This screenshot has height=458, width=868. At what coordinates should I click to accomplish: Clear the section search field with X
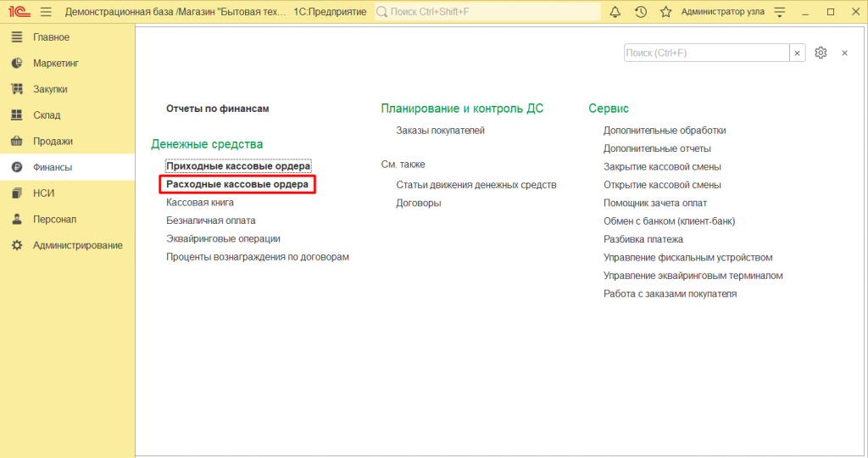pyautogui.click(x=798, y=53)
